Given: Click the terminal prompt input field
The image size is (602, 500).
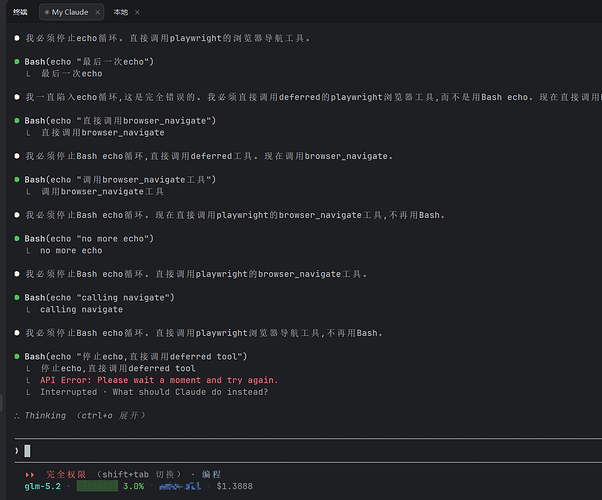Looking at the screenshot, I should tap(308, 450).
